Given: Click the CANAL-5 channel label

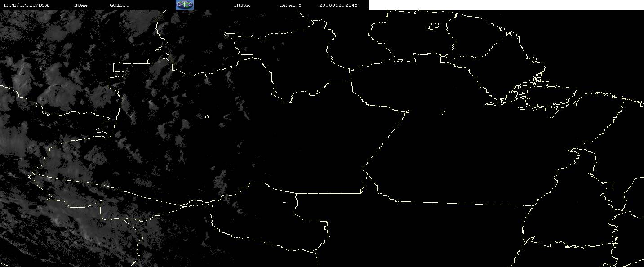Looking at the screenshot, I should (290, 5).
